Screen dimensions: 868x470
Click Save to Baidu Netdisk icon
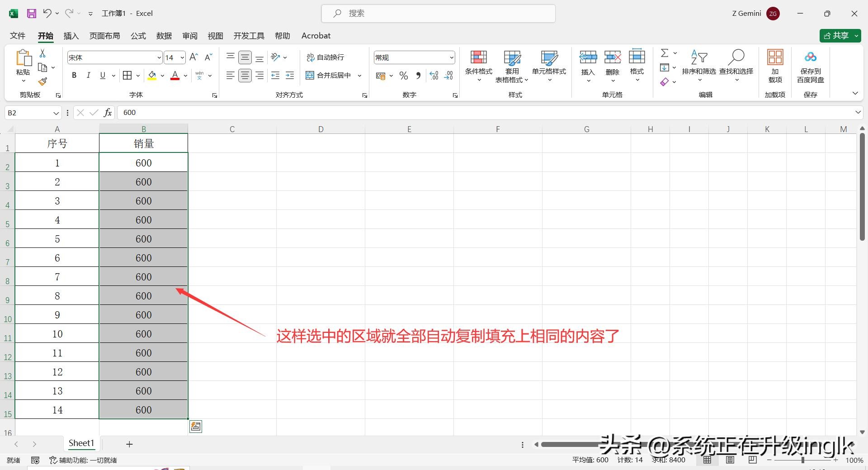click(810, 66)
